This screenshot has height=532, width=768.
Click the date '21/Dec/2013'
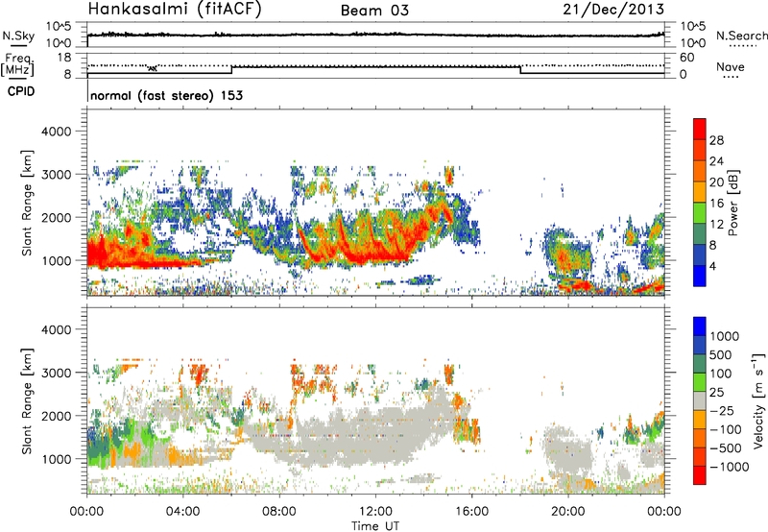click(x=613, y=9)
